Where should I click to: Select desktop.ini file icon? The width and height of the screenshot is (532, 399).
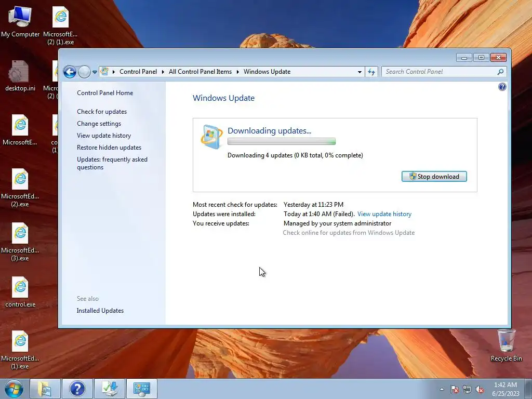point(20,76)
